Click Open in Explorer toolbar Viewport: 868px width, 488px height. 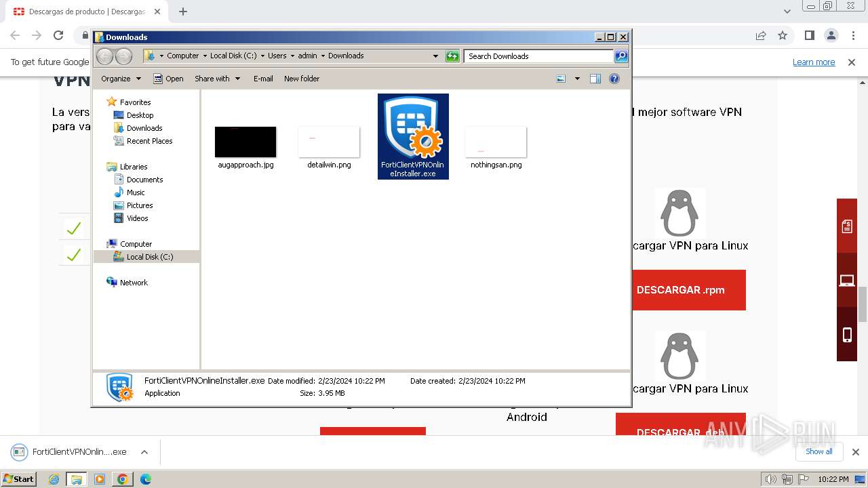(168, 79)
